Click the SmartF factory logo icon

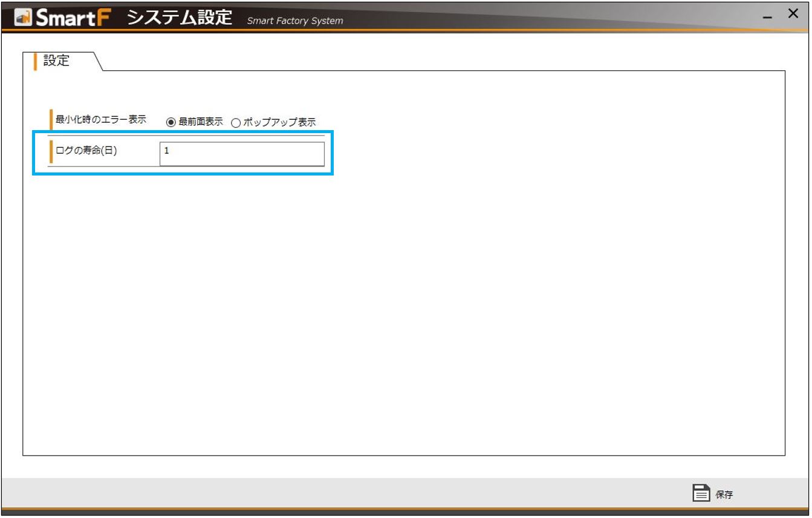(x=22, y=18)
